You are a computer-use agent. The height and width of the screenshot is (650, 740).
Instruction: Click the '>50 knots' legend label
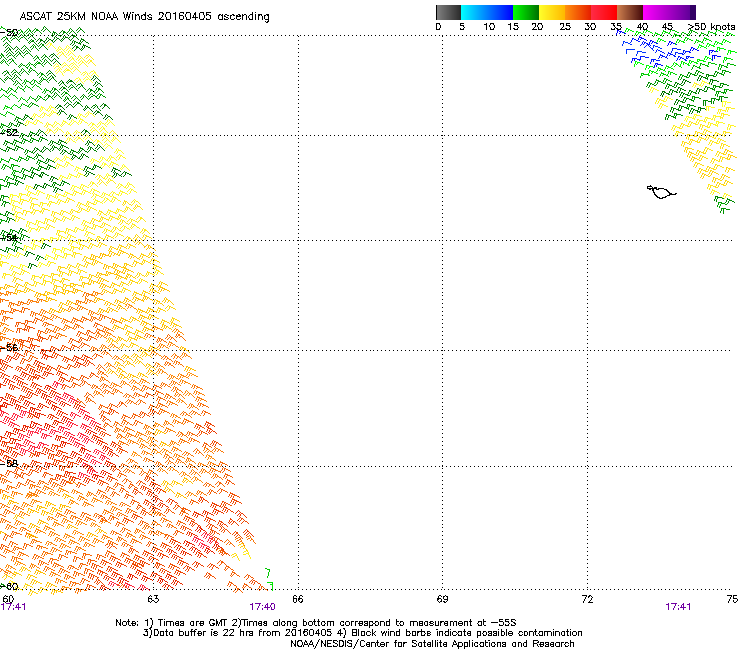pos(711,27)
